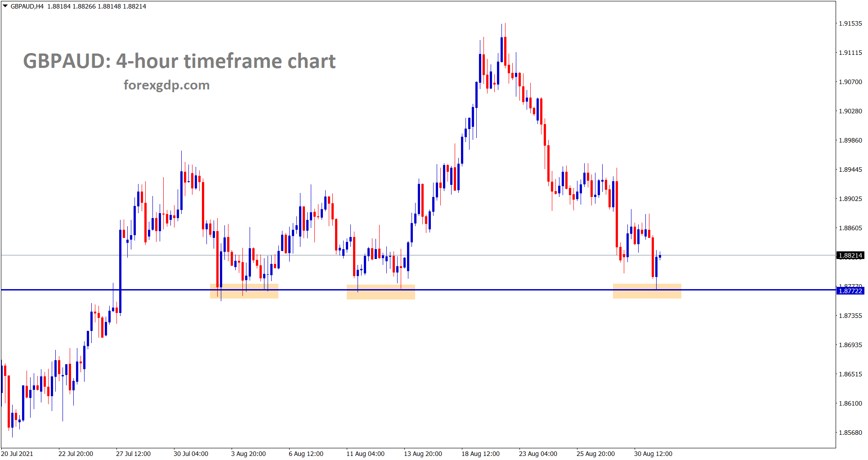Click the 23 Aug 04:00 time label

538,454
